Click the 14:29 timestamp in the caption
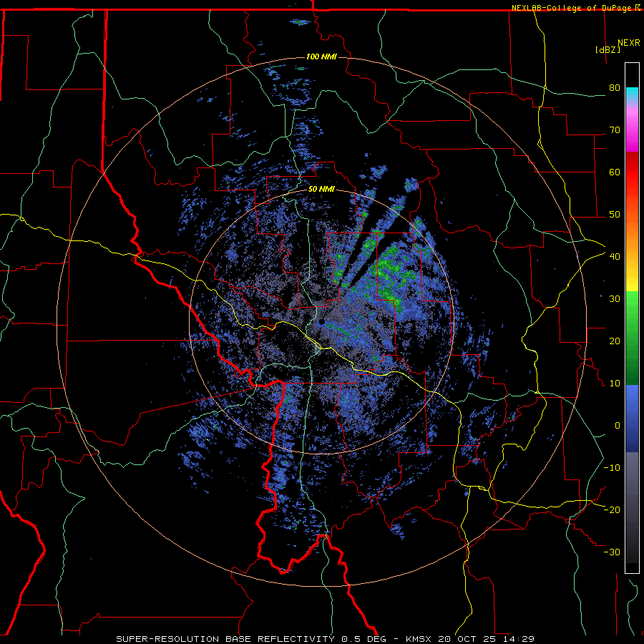Viewport: 644px width, 644px height. [517, 639]
